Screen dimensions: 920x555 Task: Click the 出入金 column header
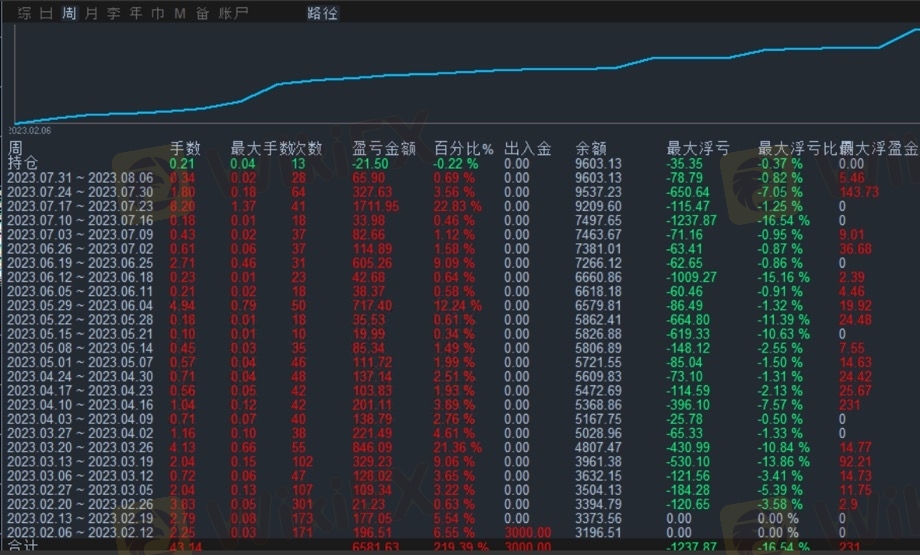tap(527, 149)
